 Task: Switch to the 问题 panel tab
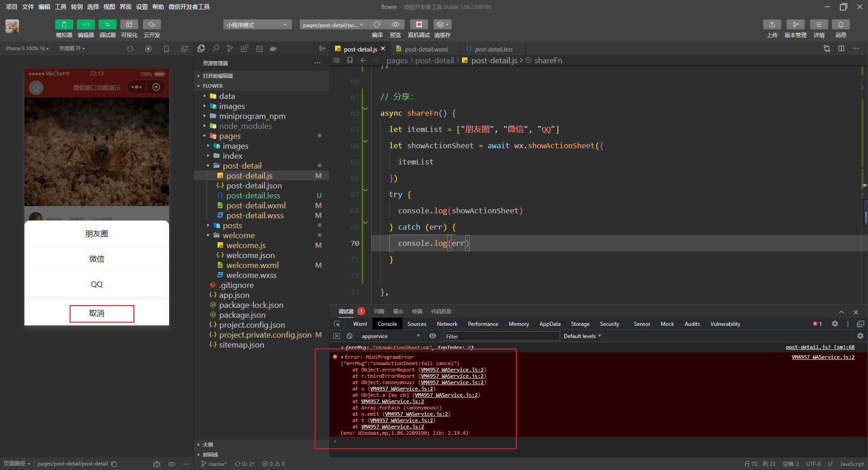coord(379,311)
